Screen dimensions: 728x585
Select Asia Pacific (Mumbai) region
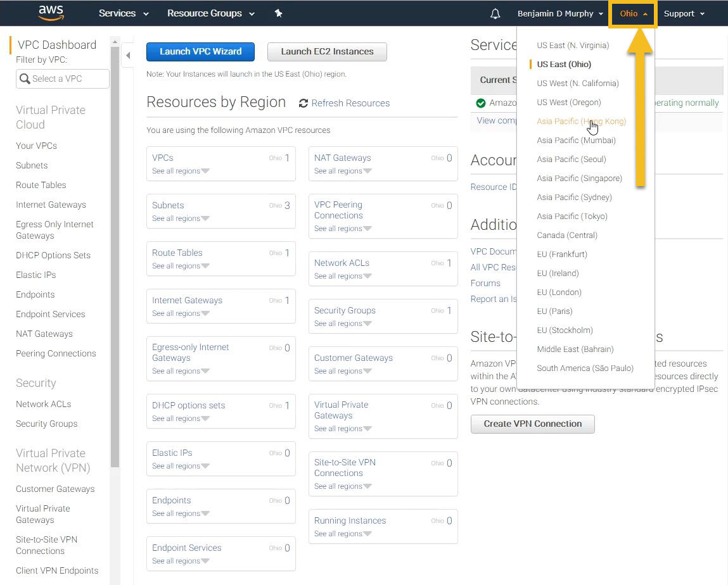576,141
